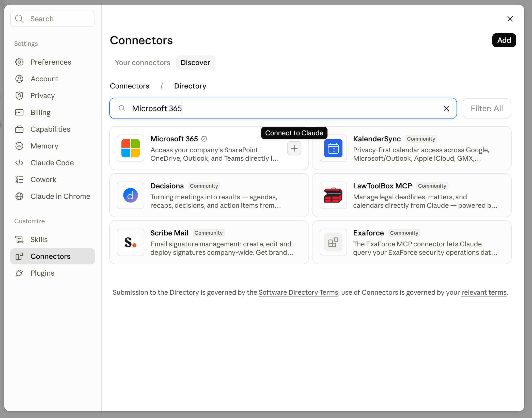
Task: Open the Exaforce connector title
Action: pyautogui.click(x=368, y=233)
